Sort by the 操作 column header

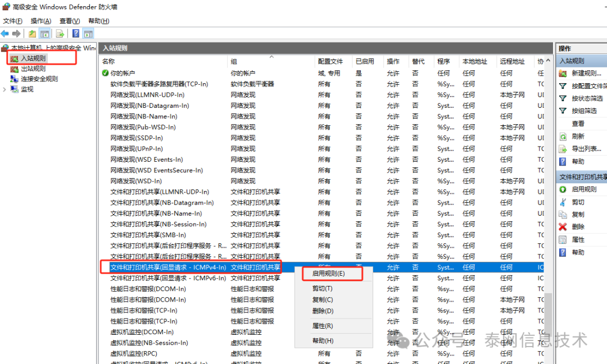393,61
